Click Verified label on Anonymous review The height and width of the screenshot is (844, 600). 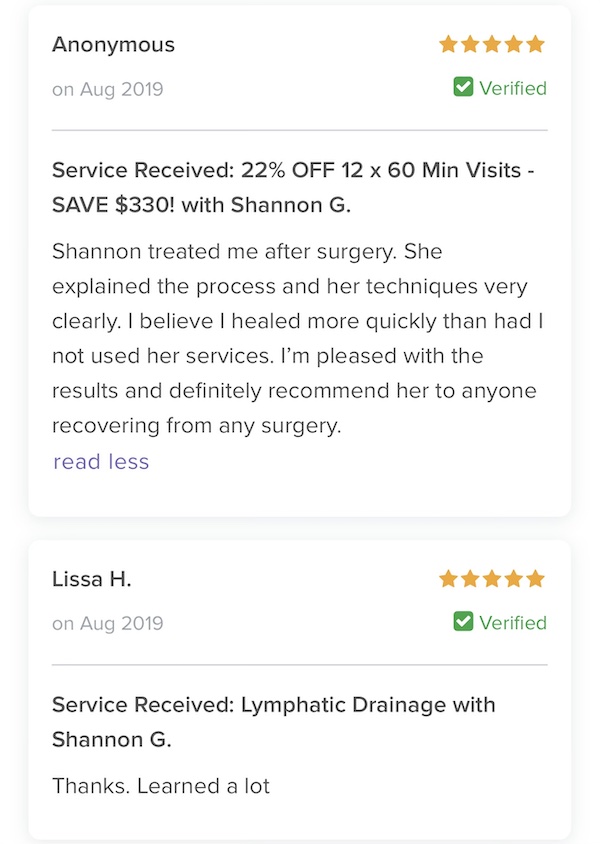coord(513,88)
